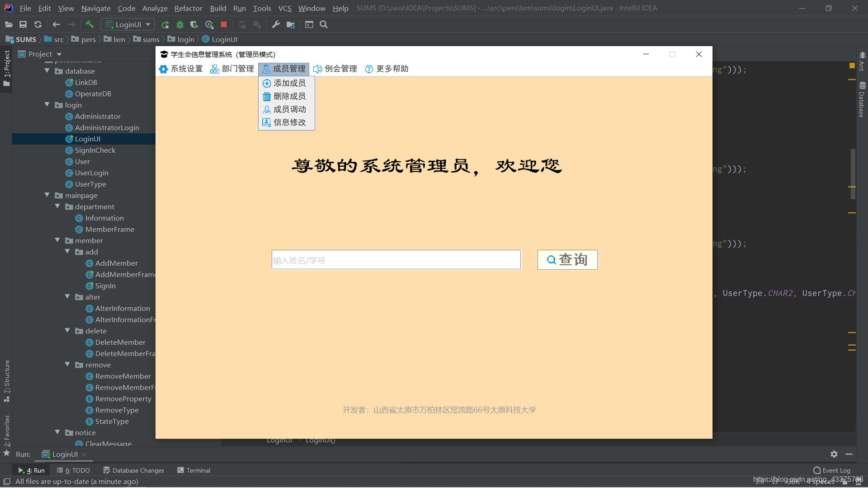Rerun LoginUI with the green rerun icon
This screenshot has height=488, width=868.
(x=165, y=24)
